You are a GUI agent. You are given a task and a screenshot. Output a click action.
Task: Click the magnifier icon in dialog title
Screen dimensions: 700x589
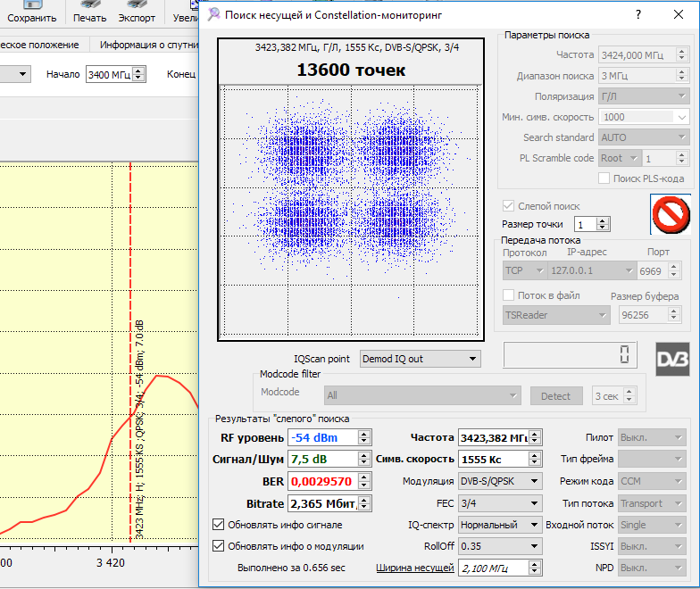point(212,14)
